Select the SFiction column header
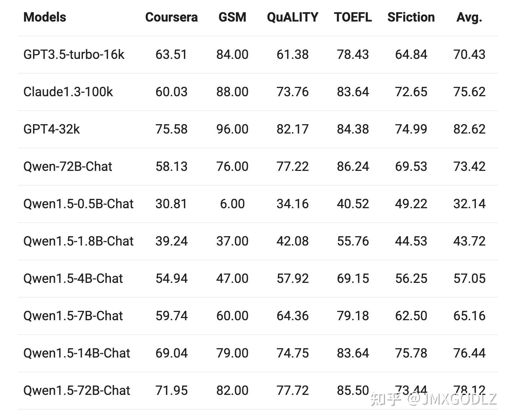This screenshot has width=510, height=420. tap(411, 17)
